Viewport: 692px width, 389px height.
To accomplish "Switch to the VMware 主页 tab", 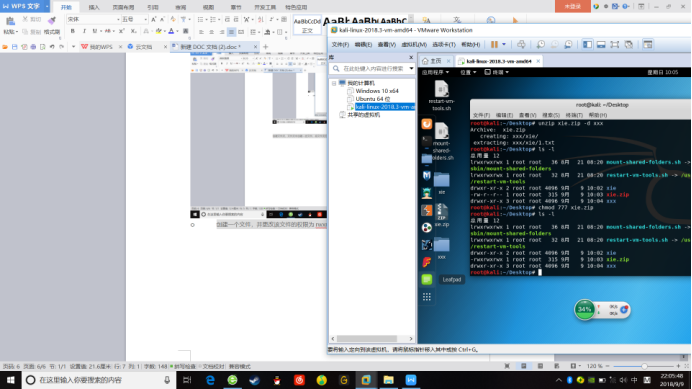I will click(x=435, y=61).
